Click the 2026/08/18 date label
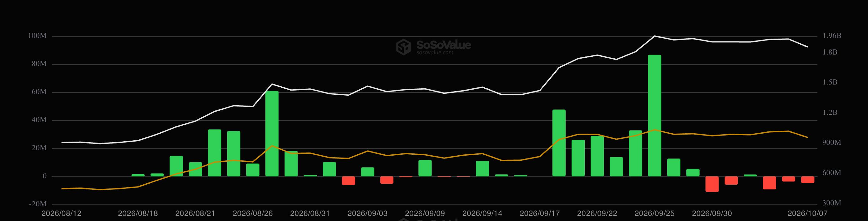868x221 pixels. point(138,213)
